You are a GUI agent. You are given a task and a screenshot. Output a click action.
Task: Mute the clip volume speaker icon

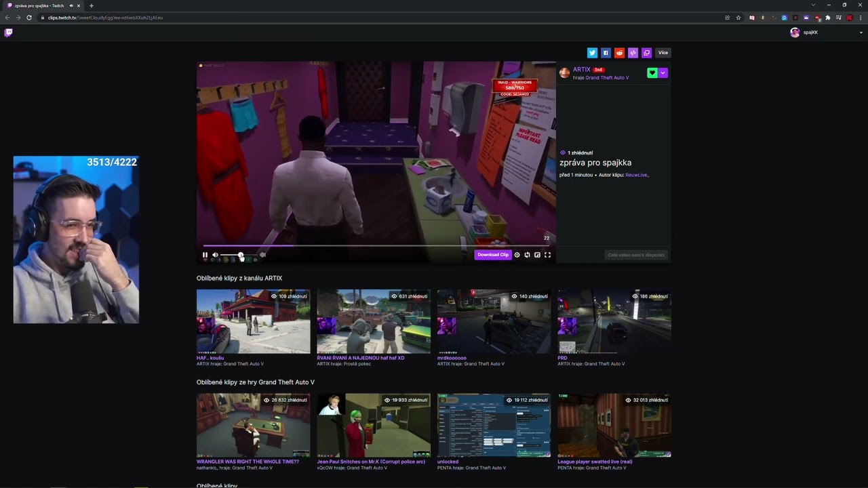[x=215, y=255]
